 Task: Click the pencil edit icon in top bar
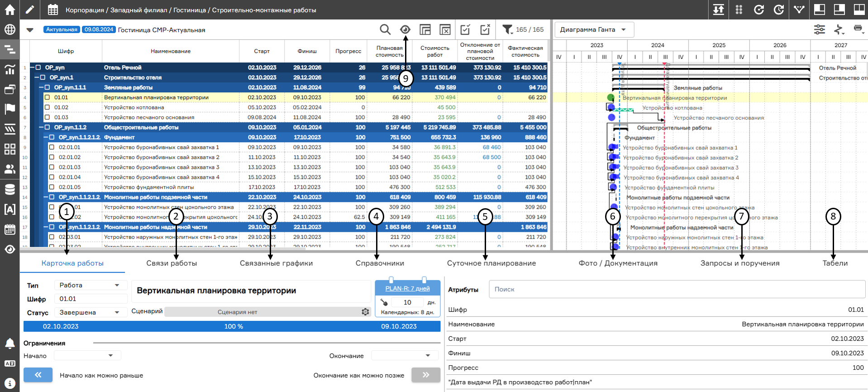(x=29, y=10)
